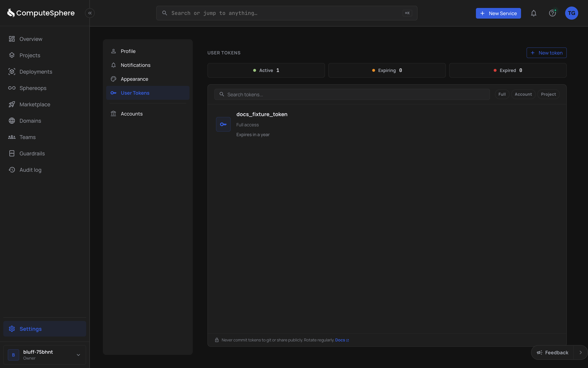Select User Tokens in settings menu
This screenshot has width=588, height=368.
click(148, 93)
